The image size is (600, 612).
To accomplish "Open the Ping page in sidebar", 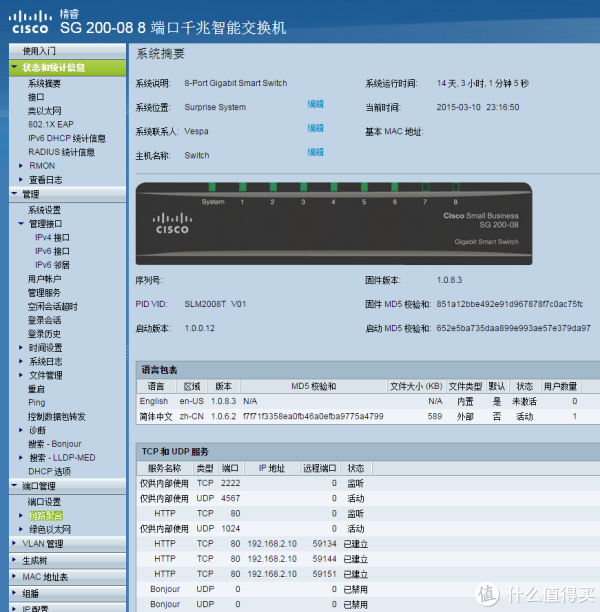I will point(36,402).
